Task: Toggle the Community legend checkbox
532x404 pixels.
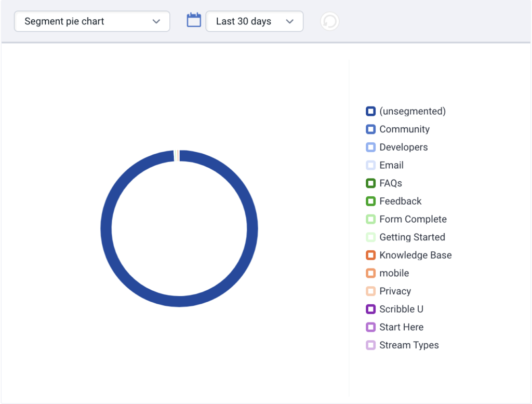Action: [370, 129]
